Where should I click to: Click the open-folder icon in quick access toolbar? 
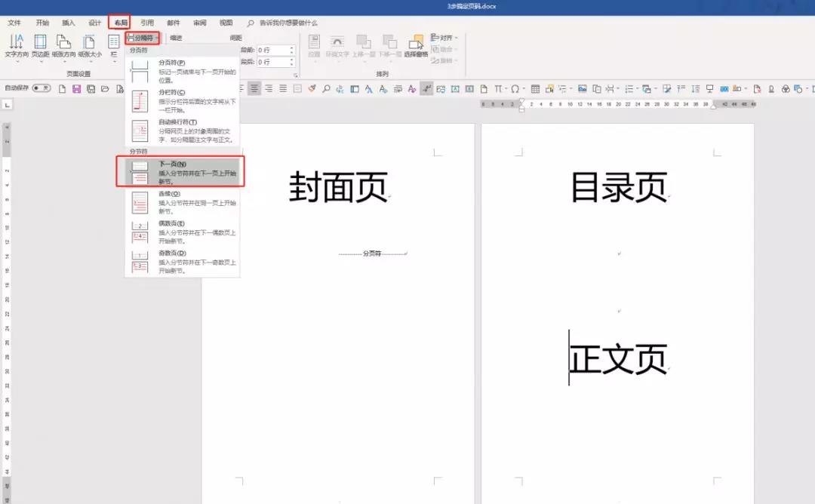tap(104, 88)
